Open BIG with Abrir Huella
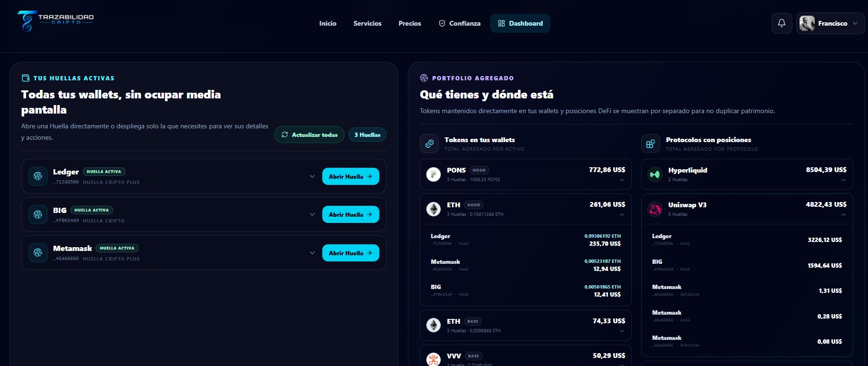This screenshot has width=868, height=366. pyautogui.click(x=351, y=214)
